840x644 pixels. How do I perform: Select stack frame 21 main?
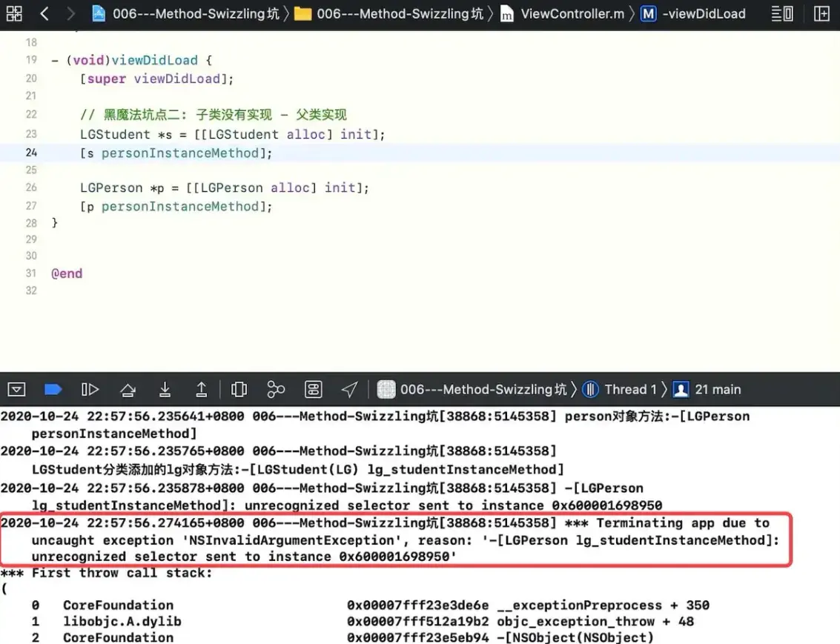click(x=707, y=389)
